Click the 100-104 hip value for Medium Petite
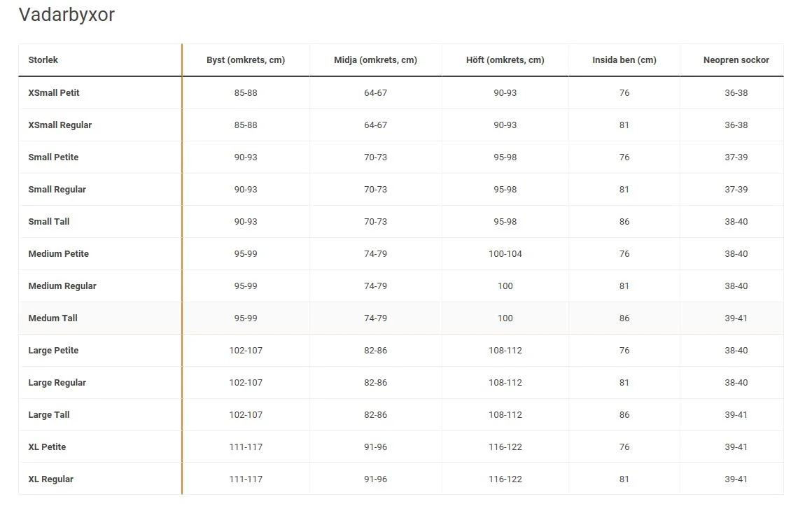 (x=505, y=254)
